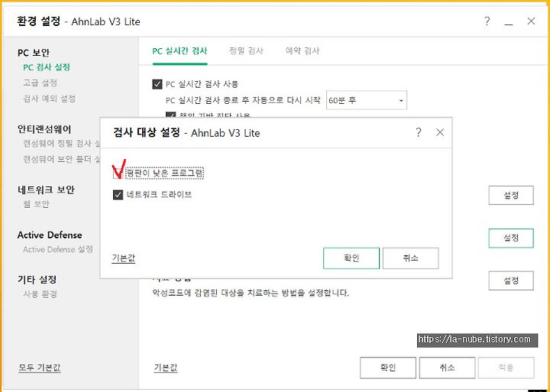
Task: Click the 네트워크 보안 section heading
Action: tap(46, 190)
